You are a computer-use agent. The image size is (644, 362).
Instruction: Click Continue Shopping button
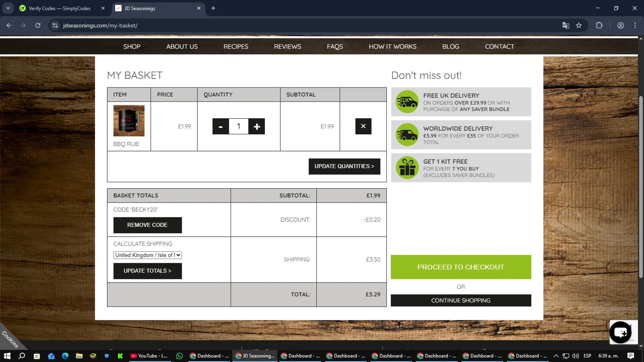point(461,301)
